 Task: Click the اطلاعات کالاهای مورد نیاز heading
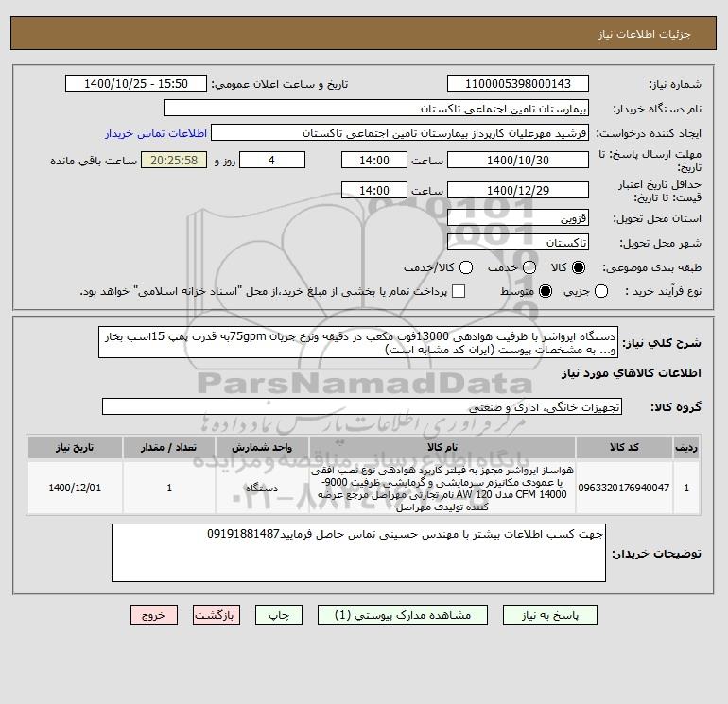pyautogui.click(x=632, y=373)
